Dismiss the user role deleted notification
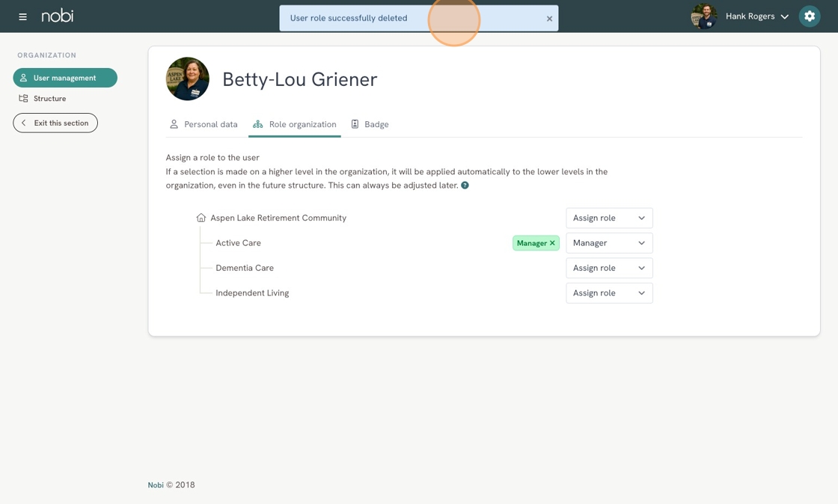838x504 pixels. tap(549, 19)
